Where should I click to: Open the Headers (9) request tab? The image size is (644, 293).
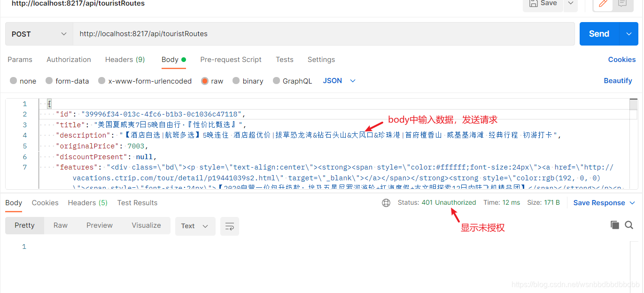point(125,60)
